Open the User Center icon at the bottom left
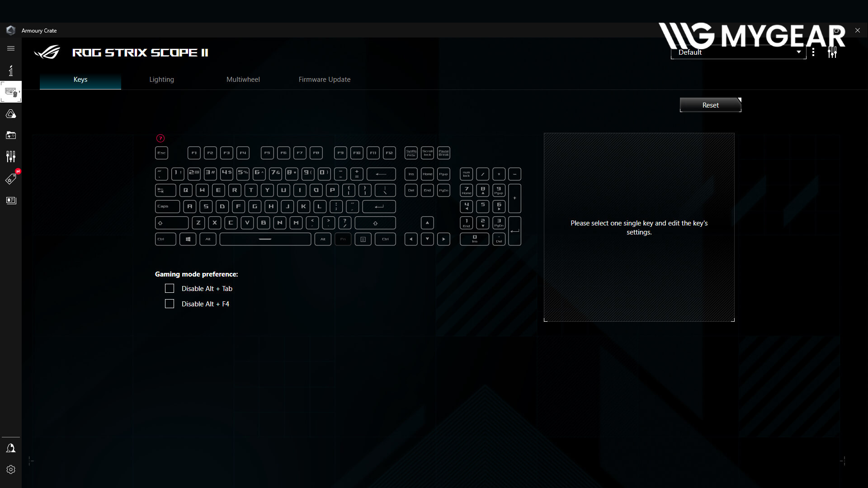 tap(11, 448)
